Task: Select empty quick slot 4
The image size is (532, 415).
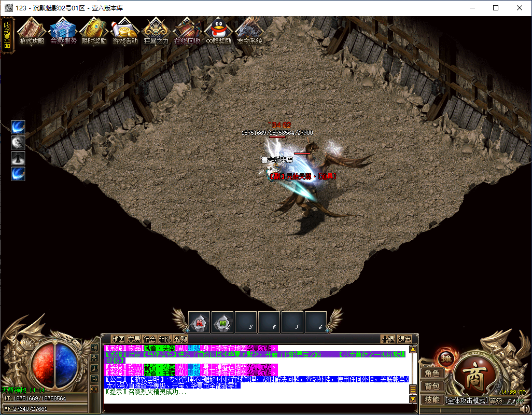Action: point(269,322)
